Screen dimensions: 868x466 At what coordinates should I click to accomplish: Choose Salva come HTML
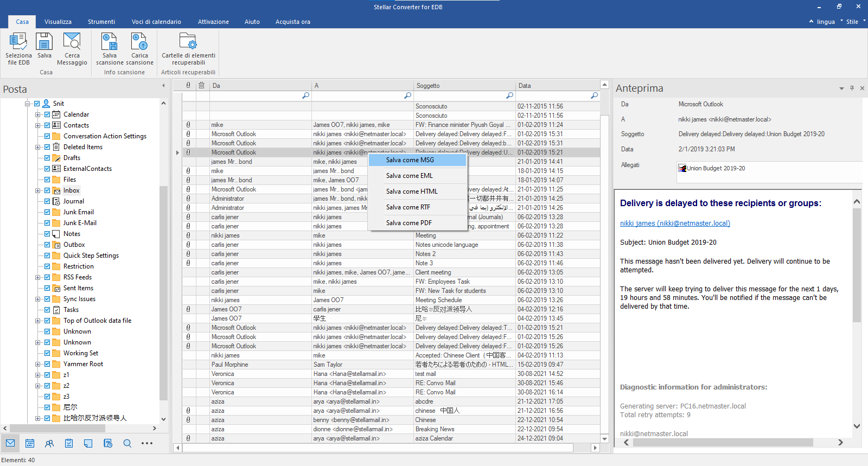pyautogui.click(x=417, y=191)
